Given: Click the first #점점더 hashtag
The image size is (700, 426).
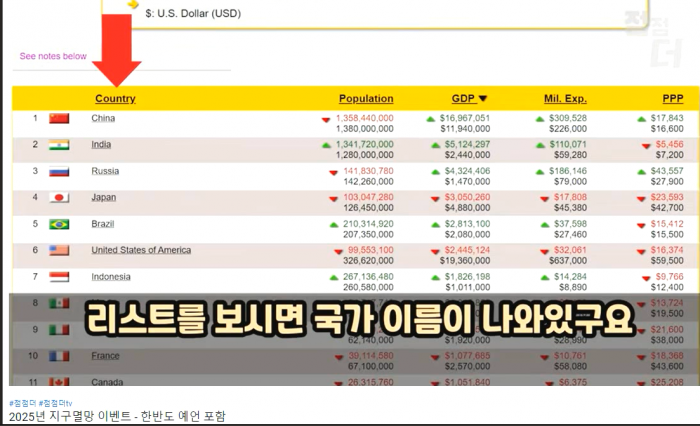Looking at the screenshot, I should (20, 402).
